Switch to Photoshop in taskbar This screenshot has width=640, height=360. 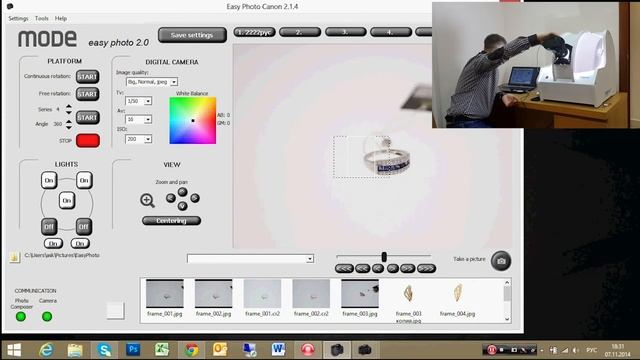click(133, 350)
